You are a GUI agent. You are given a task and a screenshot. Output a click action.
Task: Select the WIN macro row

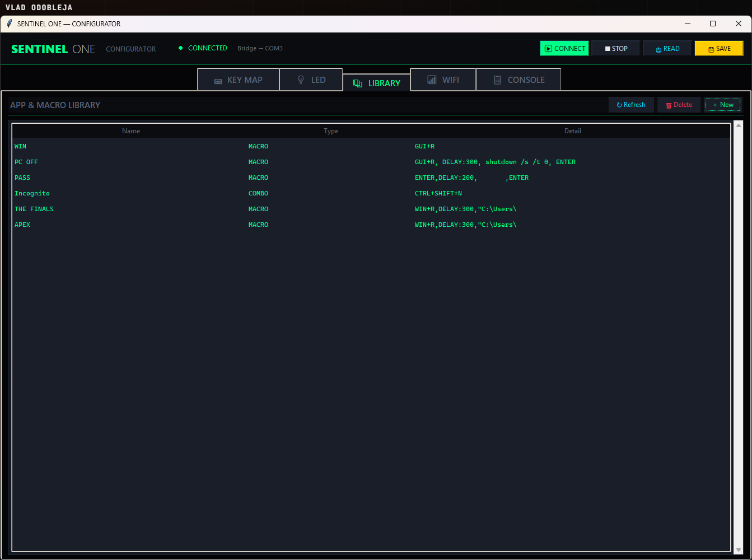(x=371, y=146)
